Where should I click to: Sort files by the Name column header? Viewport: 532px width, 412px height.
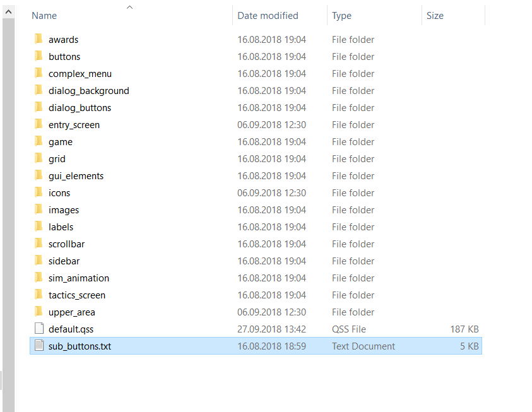point(44,16)
